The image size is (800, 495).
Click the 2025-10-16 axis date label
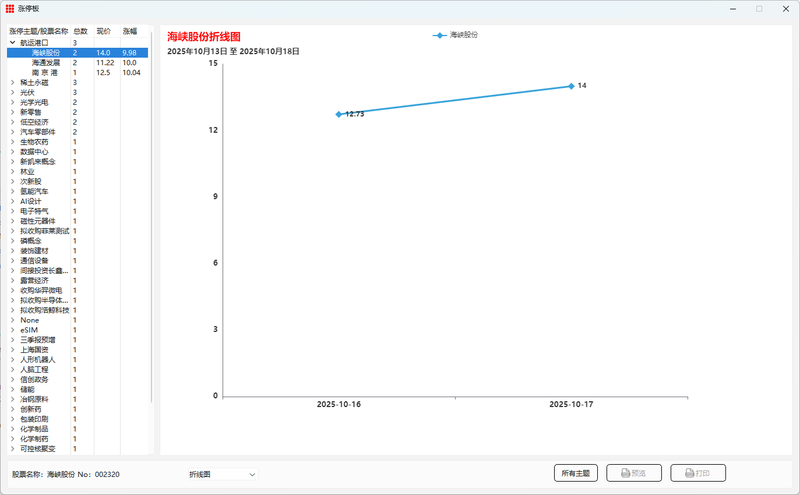tap(339, 404)
